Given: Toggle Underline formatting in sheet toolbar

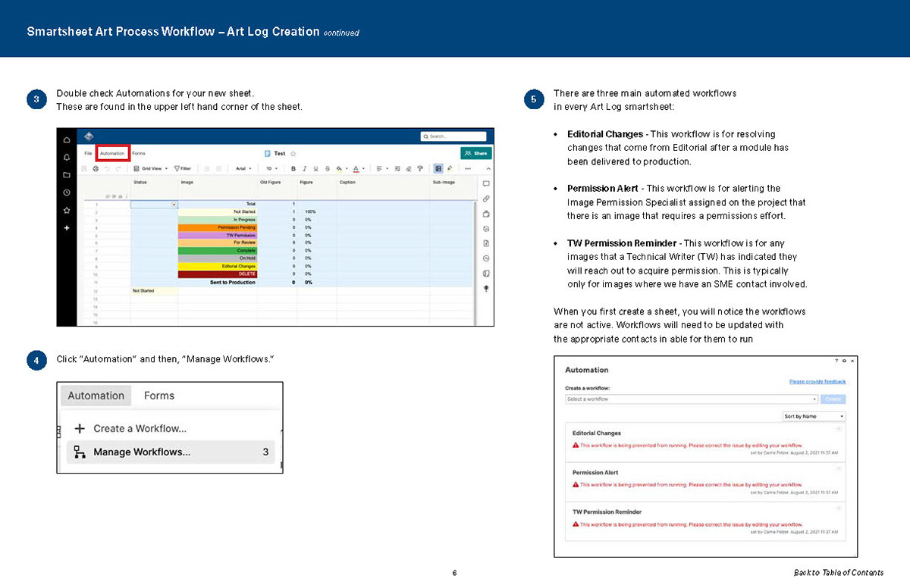Looking at the screenshot, I should coord(315,168).
